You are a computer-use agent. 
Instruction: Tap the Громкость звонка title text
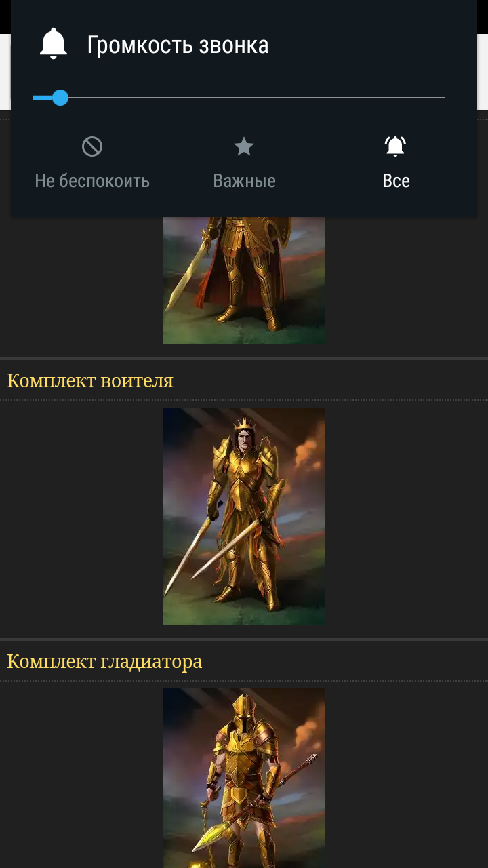coord(178,45)
